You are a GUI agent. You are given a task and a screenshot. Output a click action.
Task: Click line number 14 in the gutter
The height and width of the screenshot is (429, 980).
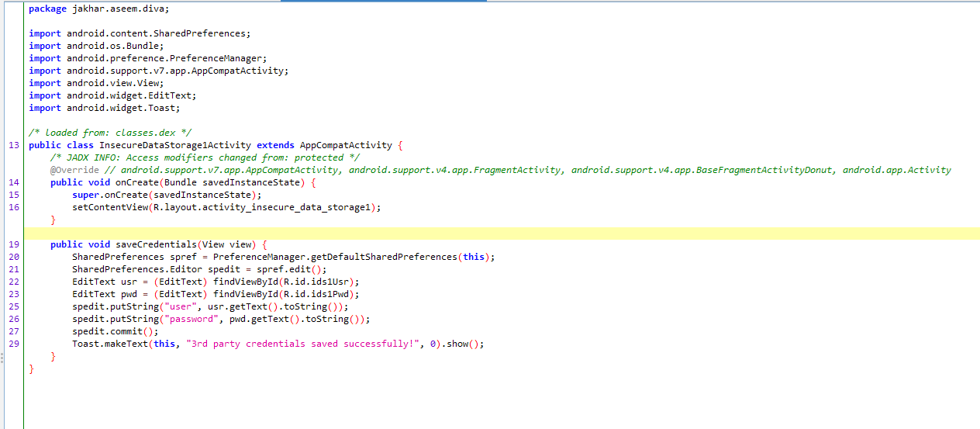(15, 182)
